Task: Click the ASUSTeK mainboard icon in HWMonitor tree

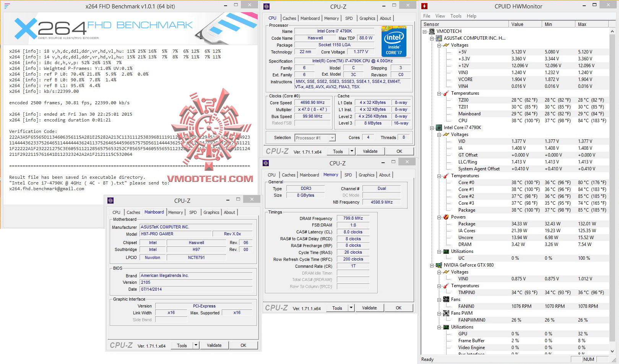Action: point(439,38)
